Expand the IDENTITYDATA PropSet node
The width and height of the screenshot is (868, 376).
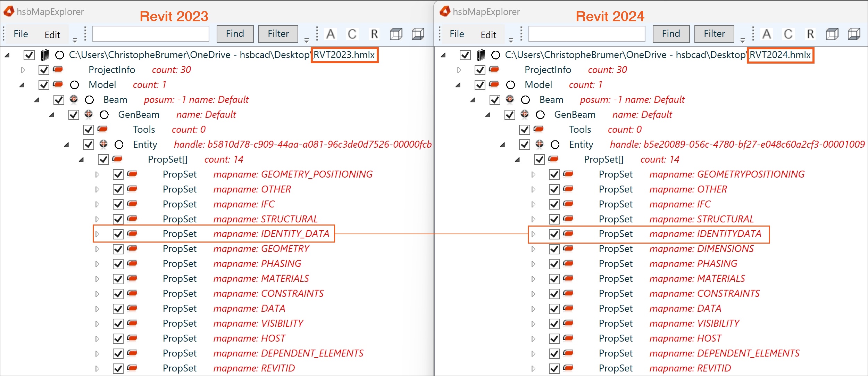pos(533,234)
